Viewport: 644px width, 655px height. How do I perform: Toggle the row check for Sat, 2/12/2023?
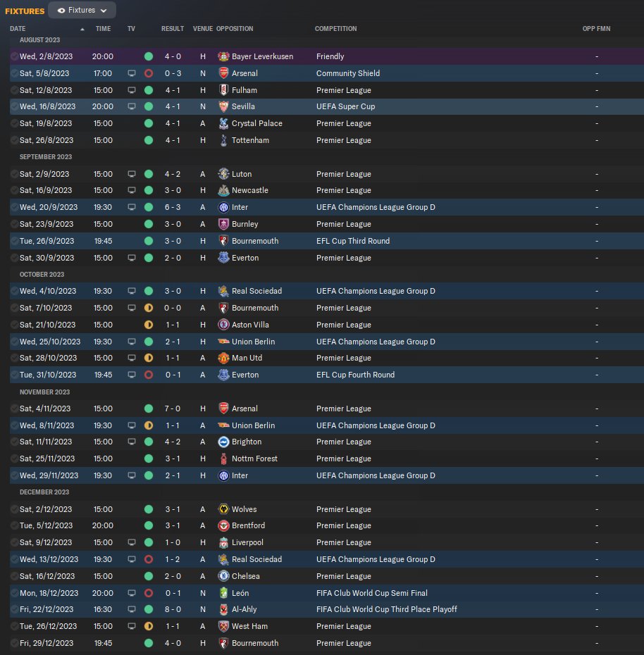tap(14, 509)
